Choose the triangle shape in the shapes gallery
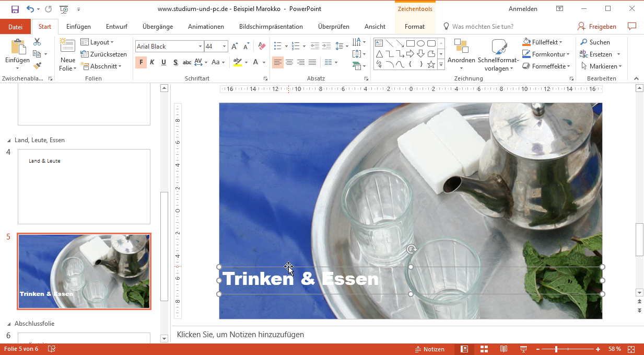This screenshot has width=644, height=355. (379, 54)
